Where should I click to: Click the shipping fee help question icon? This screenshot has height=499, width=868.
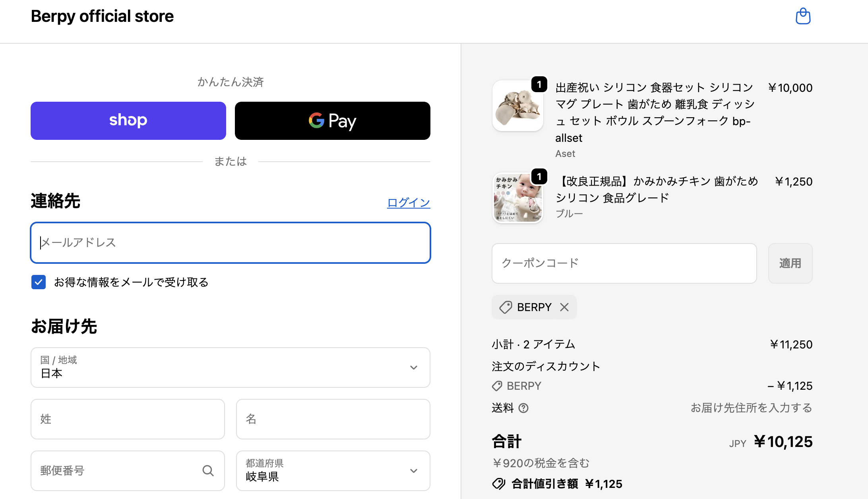(523, 408)
